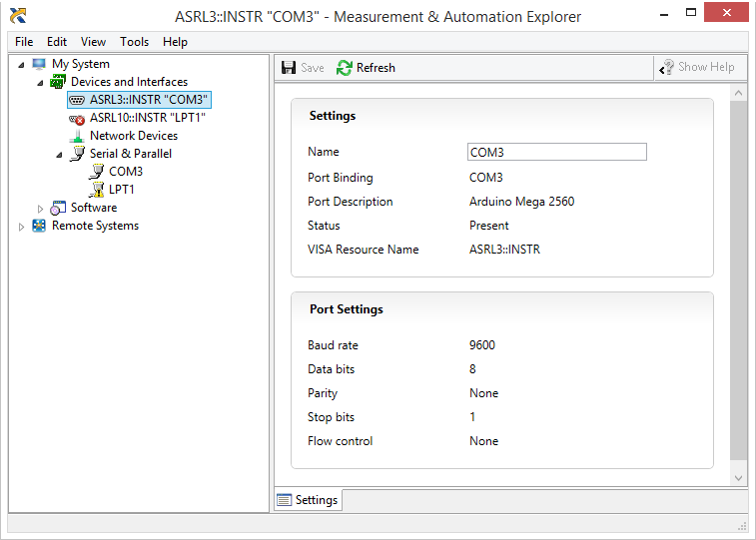Click the Show Help button label
Image resolution: width=756 pixels, height=540 pixels.
click(706, 67)
